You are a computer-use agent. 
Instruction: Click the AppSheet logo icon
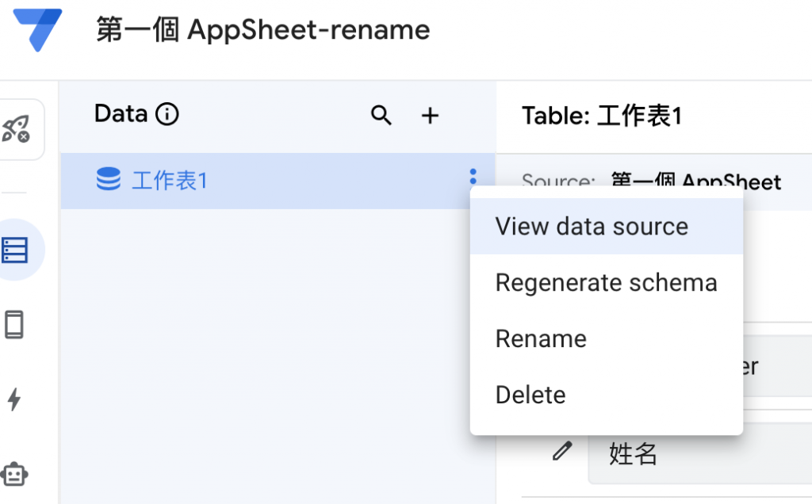[37, 29]
